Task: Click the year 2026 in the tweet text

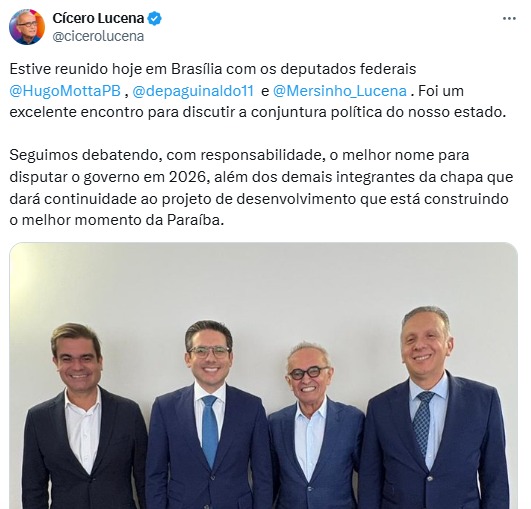Action: (x=187, y=177)
